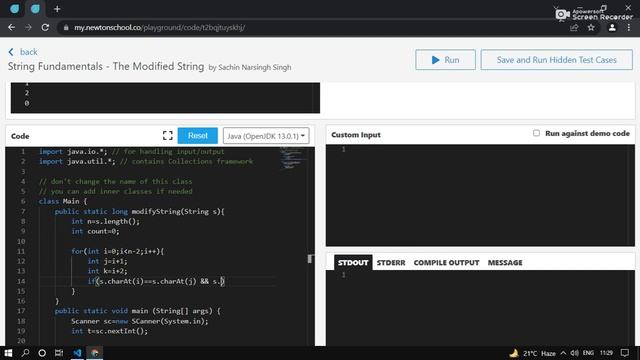Save and Run Hidden Test Cases
This screenshot has width=640, height=360.
pyautogui.click(x=556, y=60)
